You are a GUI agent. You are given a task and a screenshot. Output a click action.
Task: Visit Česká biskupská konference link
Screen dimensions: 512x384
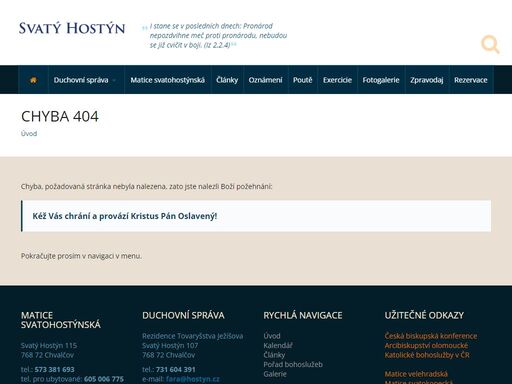431,336
